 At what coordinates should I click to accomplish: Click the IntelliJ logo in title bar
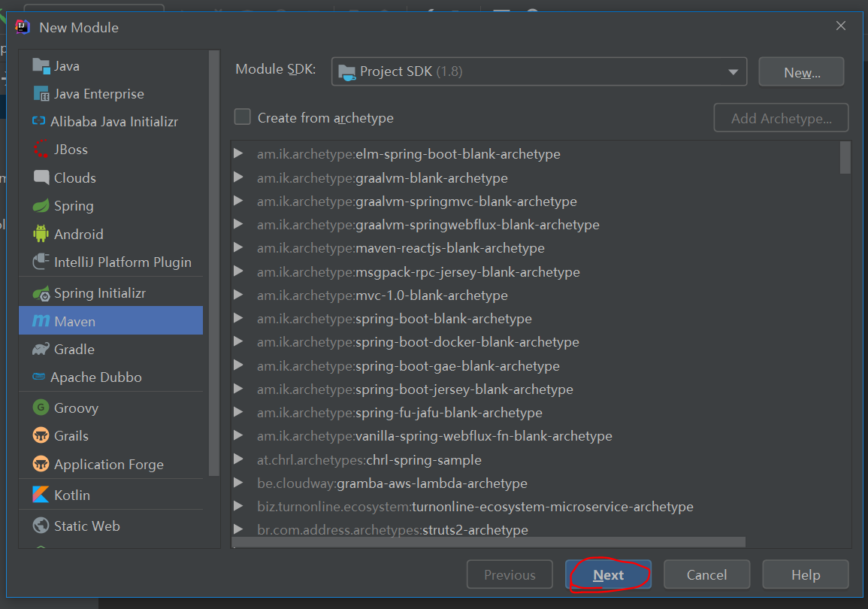[x=22, y=27]
